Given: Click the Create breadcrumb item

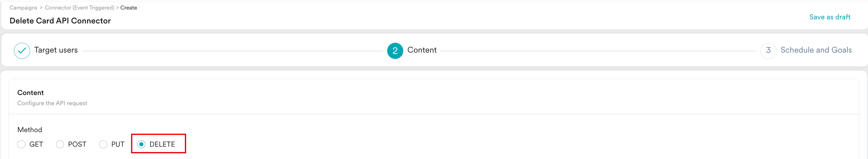Looking at the screenshot, I should [x=129, y=7].
